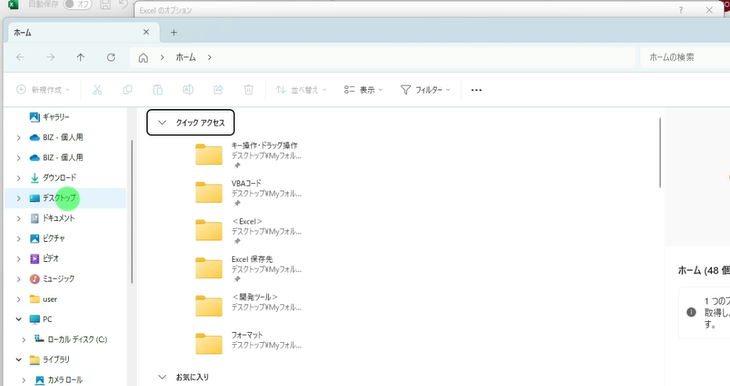Viewport: 730px width, 386px height.
Task: Select the キー操作・ドラッグ操作 folder
Action: [249, 155]
